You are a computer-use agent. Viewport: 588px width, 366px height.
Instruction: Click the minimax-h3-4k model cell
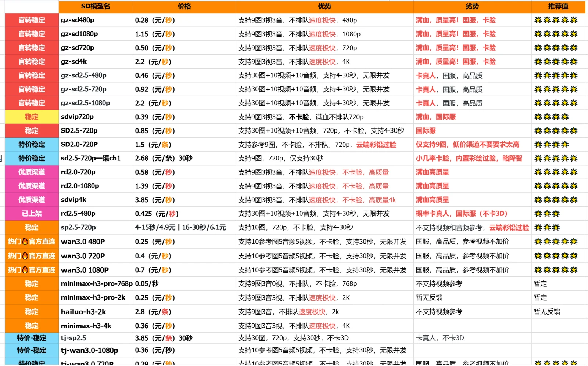click(96, 326)
